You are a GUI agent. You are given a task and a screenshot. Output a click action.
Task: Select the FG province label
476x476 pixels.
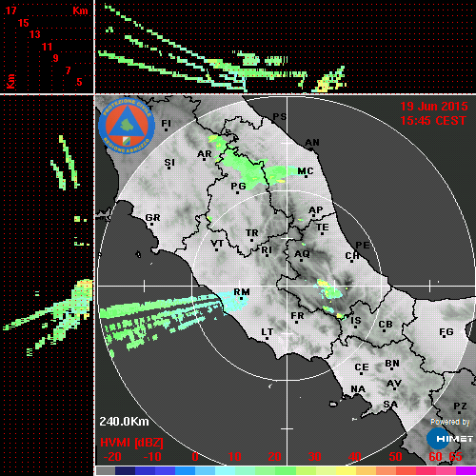coord(446,332)
